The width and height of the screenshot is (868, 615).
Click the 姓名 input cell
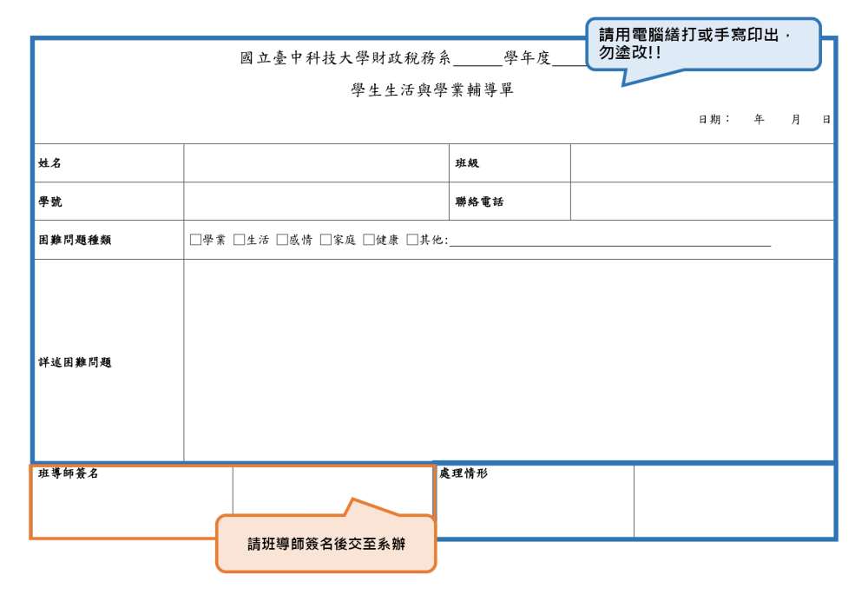pyautogui.click(x=316, y=163)
